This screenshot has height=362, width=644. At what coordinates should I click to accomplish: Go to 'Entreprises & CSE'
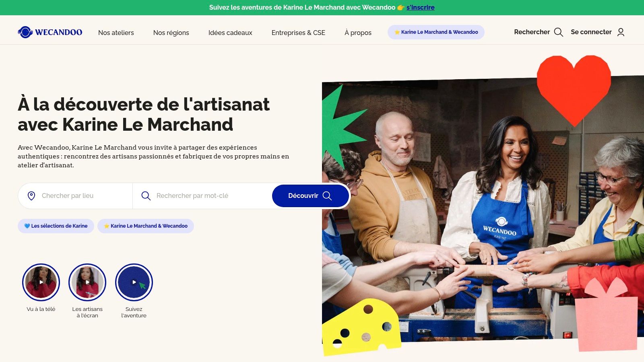[298, 33]
